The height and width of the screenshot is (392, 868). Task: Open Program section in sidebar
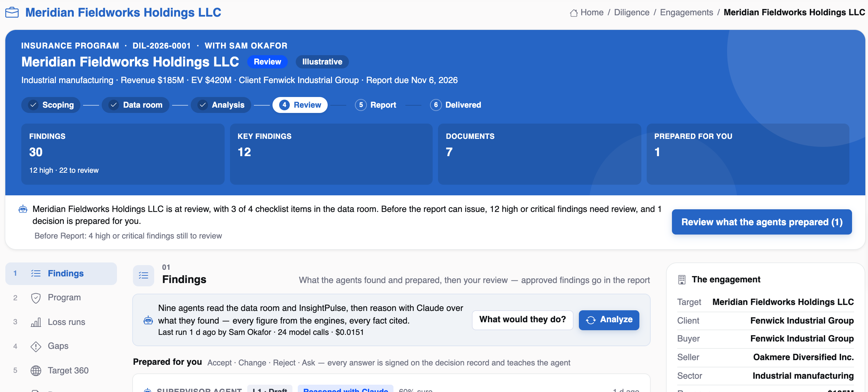tap(61, 298)
